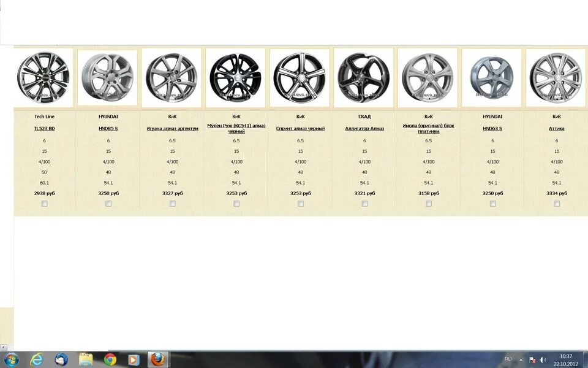588x368 pixels.
Task: Click the СКАД brand label
Action: [x=364, y=117]
